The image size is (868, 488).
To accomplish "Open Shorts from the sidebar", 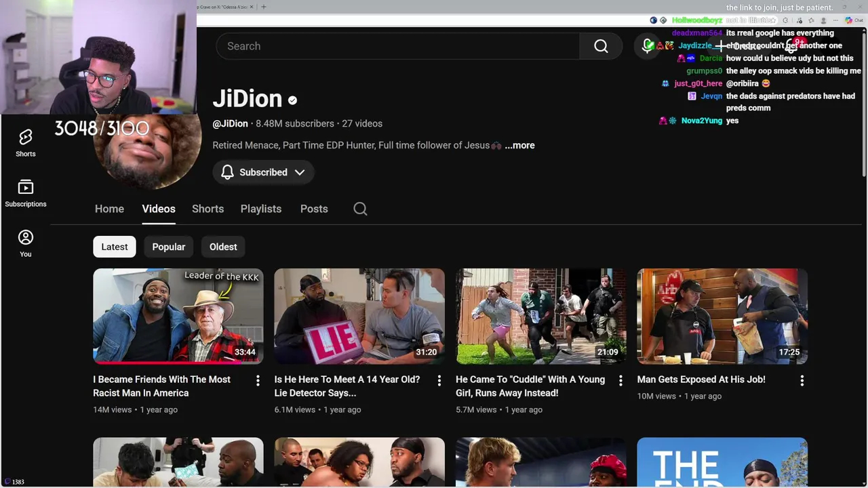I will coord(26,144).
